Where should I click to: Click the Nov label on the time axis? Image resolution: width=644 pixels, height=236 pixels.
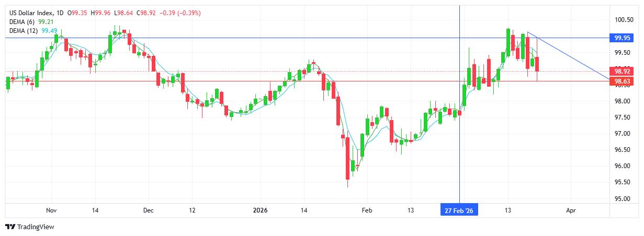click(51, 210)
